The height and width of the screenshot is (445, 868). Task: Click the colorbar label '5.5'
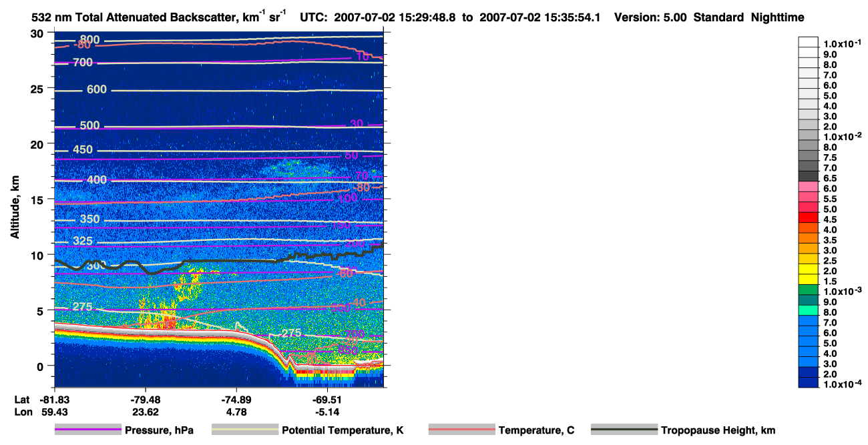[x=829, y=199]
